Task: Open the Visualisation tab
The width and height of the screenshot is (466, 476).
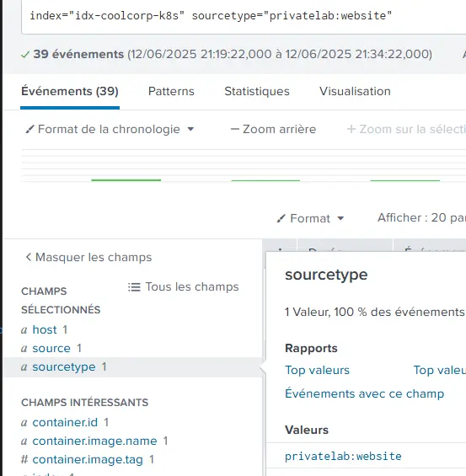Action: (x=355, y=91)
